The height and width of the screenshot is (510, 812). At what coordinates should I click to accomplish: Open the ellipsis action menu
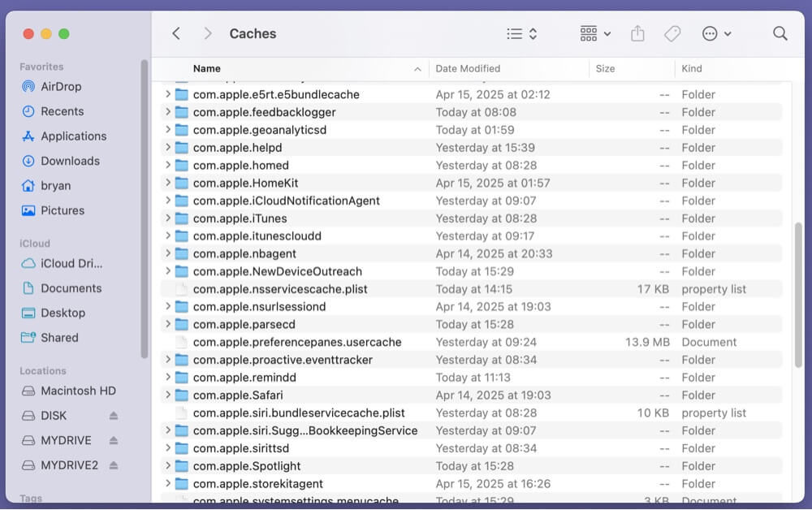tap(716, 33)
